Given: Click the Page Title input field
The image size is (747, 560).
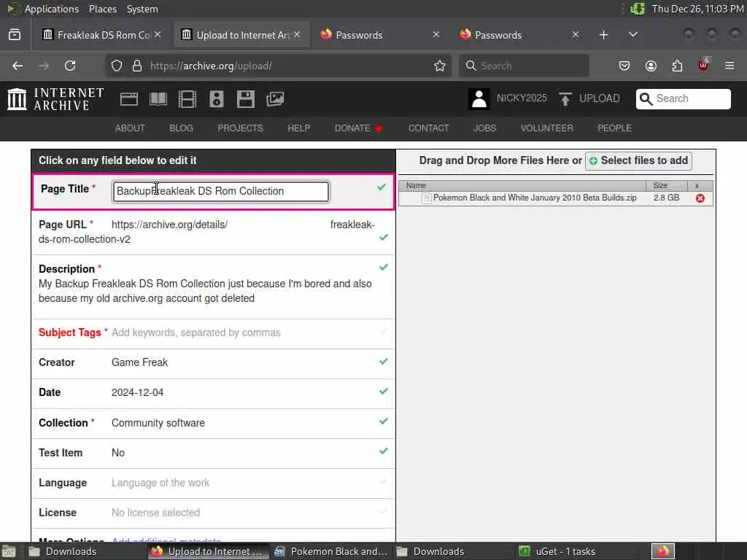Looking at the screenshot, I should click(x=220, y=192).
